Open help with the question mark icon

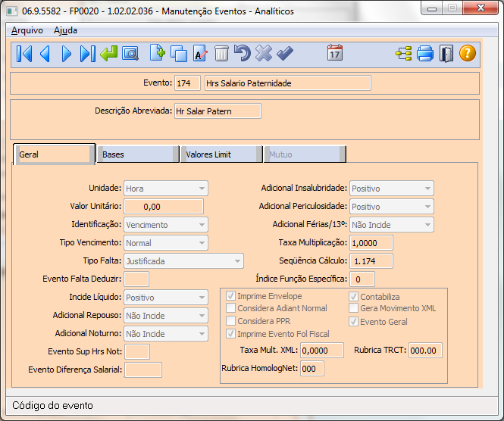click(x=468, y=53)
